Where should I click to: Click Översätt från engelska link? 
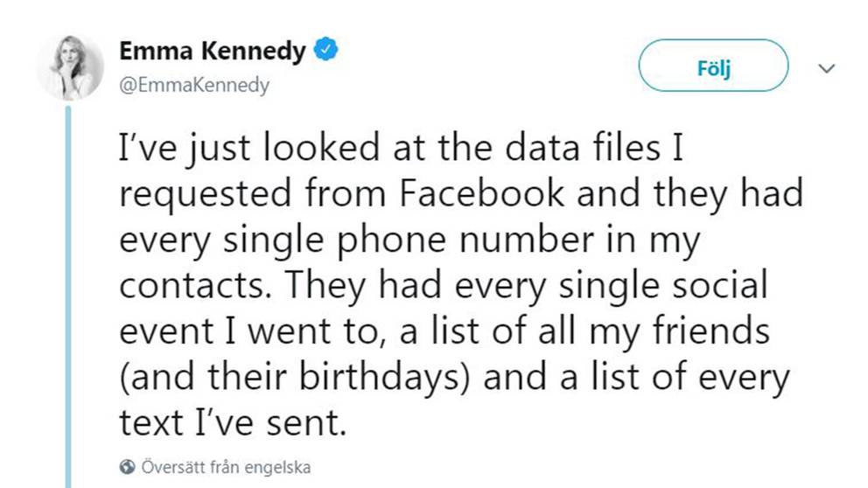[x=226, y=467]
